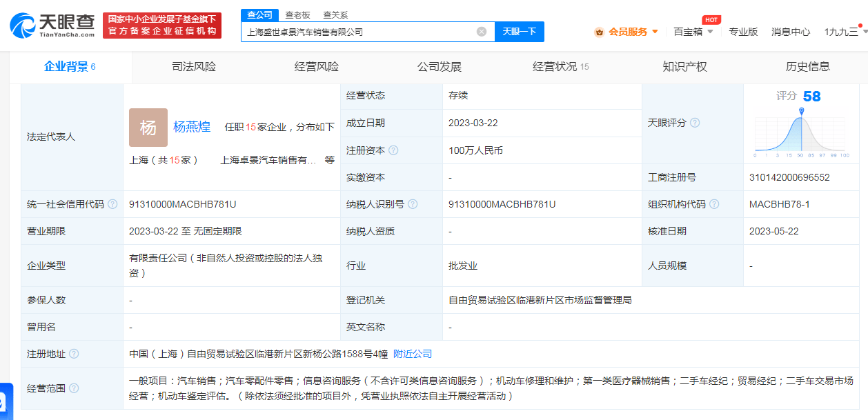
Task: Click registration number 310142000696552
Action: coord(789,177)
